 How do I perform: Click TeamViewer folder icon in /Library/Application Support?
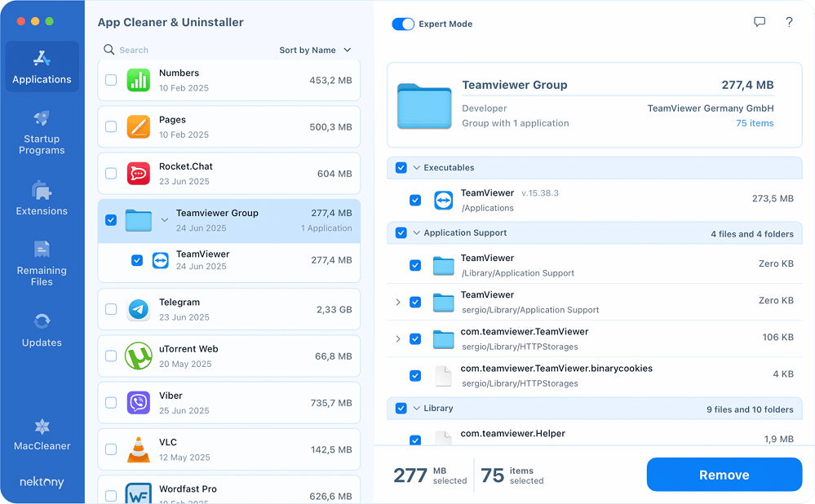[x=443, y=266]
